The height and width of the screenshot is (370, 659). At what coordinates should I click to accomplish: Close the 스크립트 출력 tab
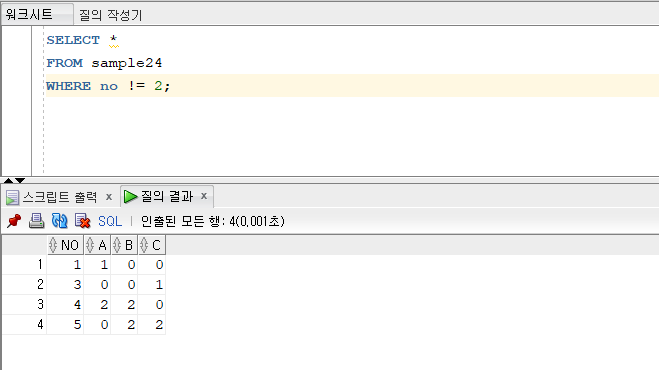pyautogui.click(x=109, y=196)
